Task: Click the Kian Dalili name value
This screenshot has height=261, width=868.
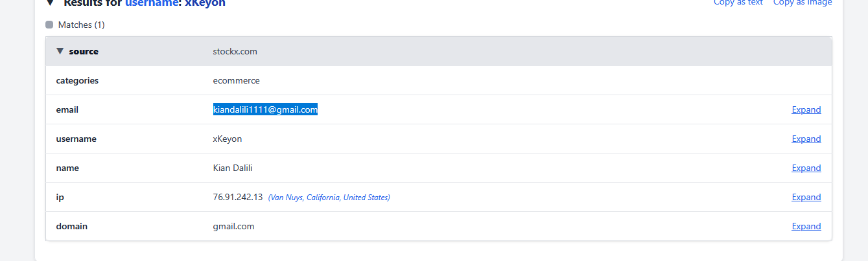Action: click(x=232, y=168)
